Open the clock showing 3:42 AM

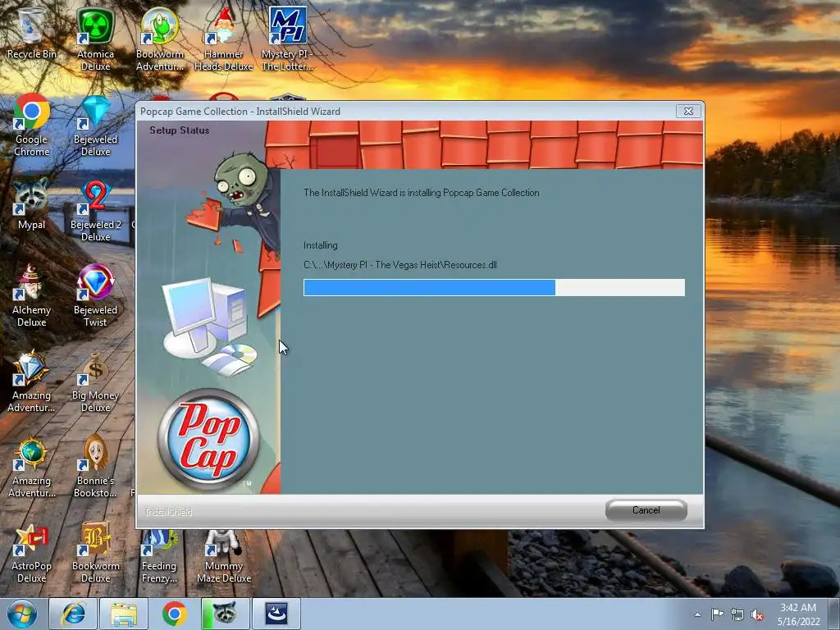798,614
